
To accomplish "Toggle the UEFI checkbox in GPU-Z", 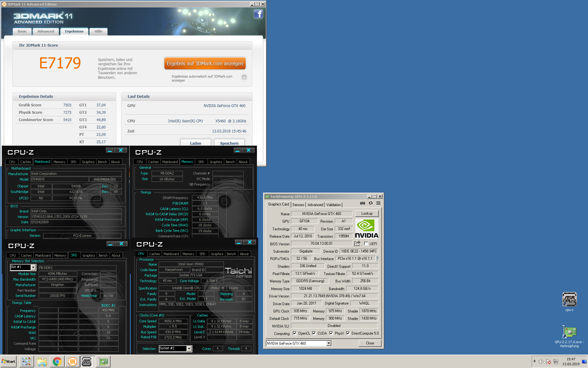I will coord(366,244).
